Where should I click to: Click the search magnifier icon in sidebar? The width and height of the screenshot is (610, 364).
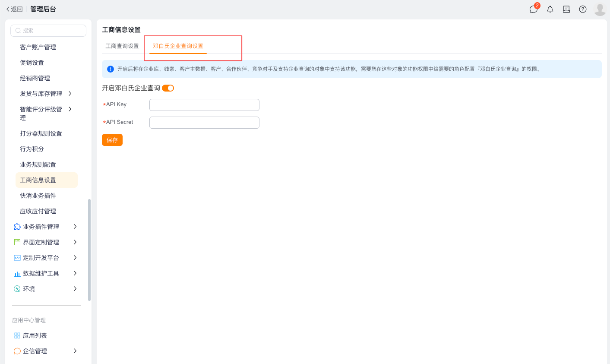[x=18, y=31]
